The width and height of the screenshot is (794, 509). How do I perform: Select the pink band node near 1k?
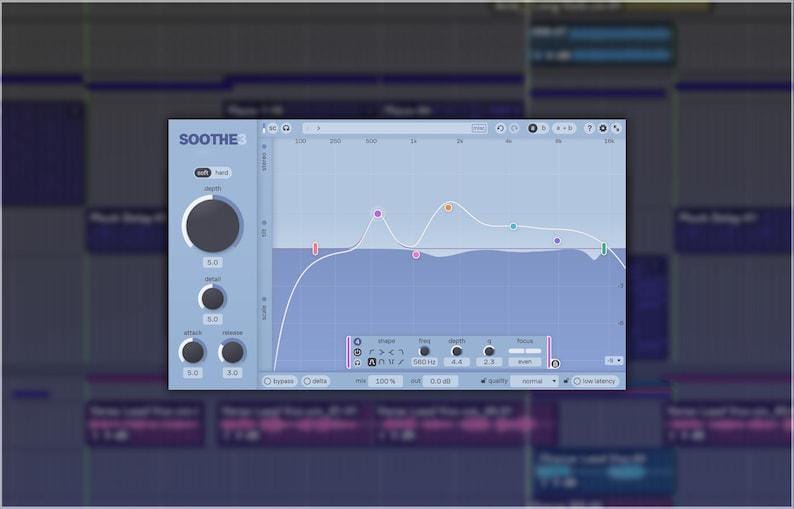(416, 255)
